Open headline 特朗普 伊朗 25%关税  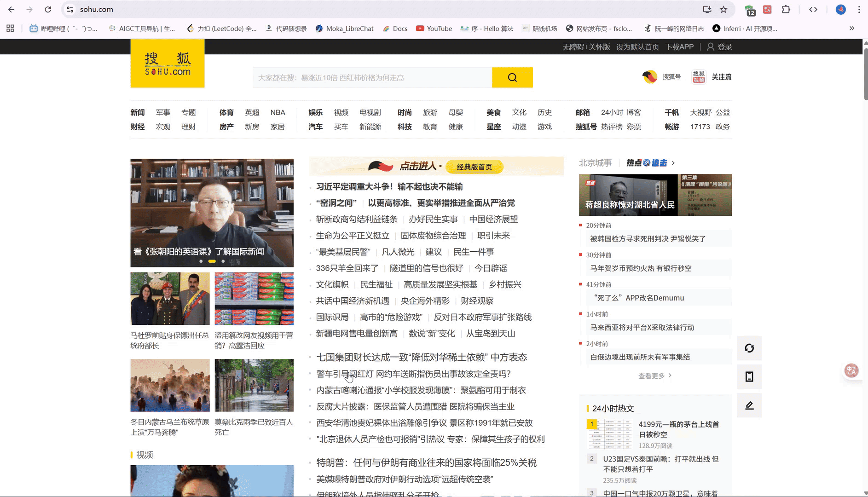click(x=427, y=462)
